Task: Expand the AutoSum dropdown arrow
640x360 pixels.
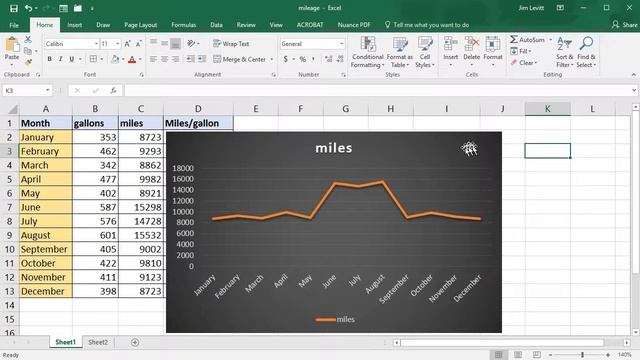Action: [x=550, y=40]
